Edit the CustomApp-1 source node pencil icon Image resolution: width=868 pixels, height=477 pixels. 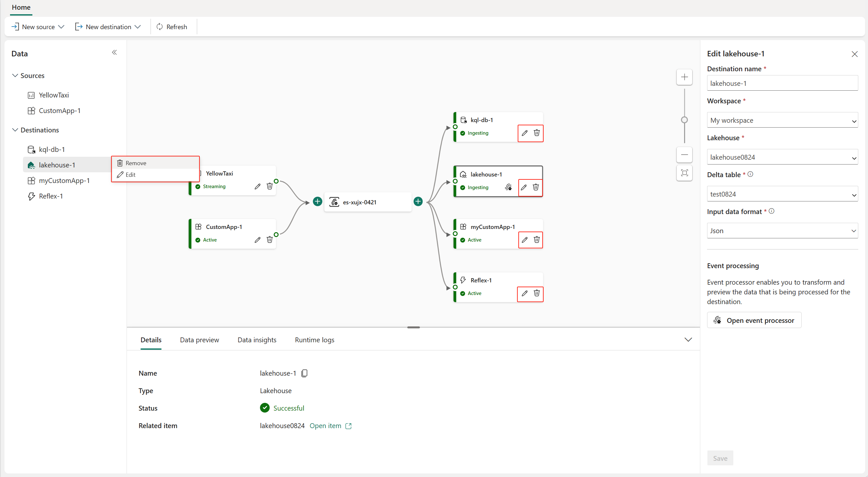point(257,240)
